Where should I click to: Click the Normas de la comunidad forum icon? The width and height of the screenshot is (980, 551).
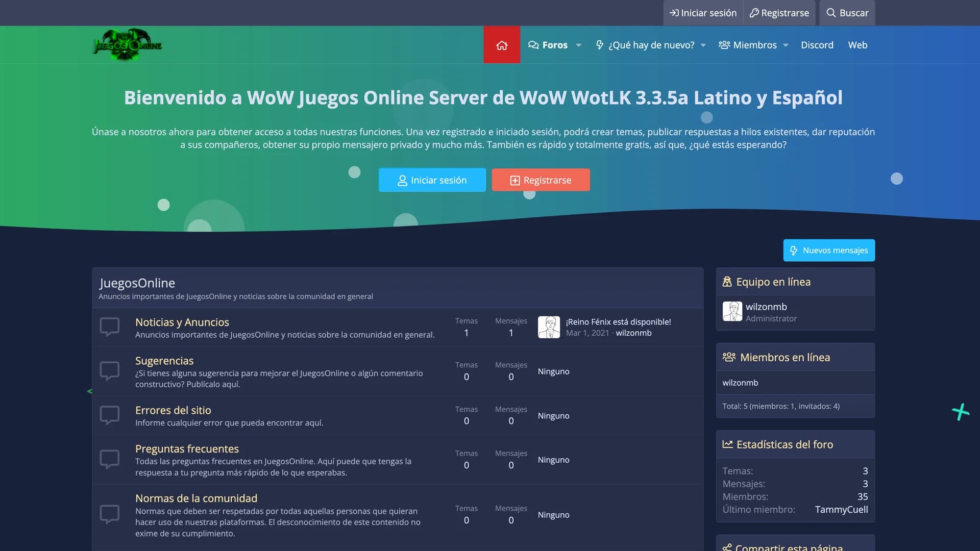(110, 515)
